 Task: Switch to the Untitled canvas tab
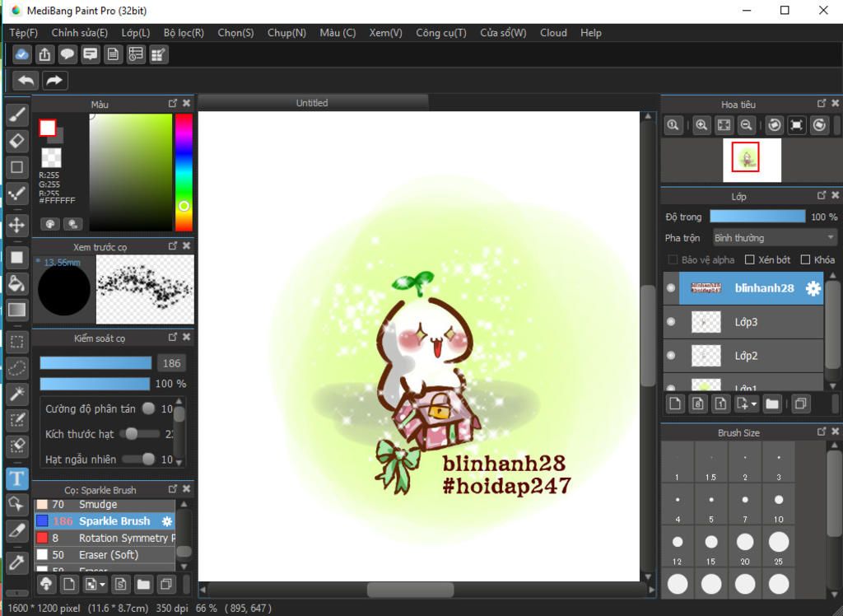click(312, 103)
